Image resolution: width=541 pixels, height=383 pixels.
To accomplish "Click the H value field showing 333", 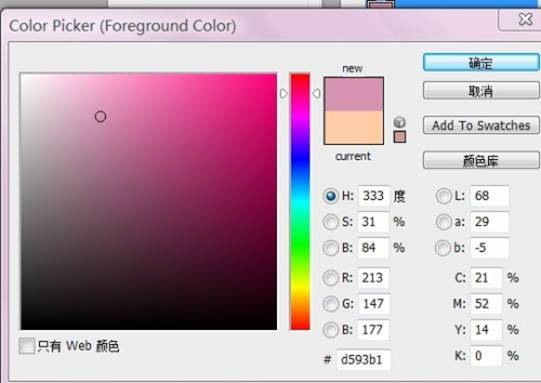I will coord(374,196).
